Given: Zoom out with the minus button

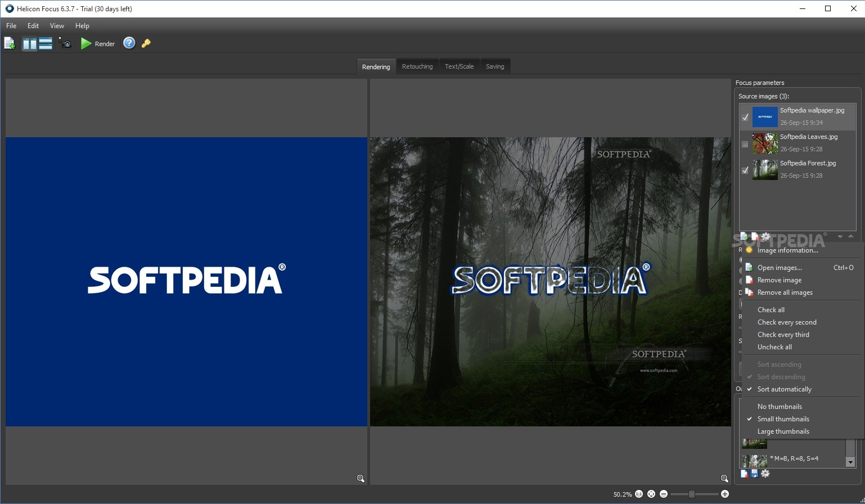Looking at the screenshot, I should (664, 494).
